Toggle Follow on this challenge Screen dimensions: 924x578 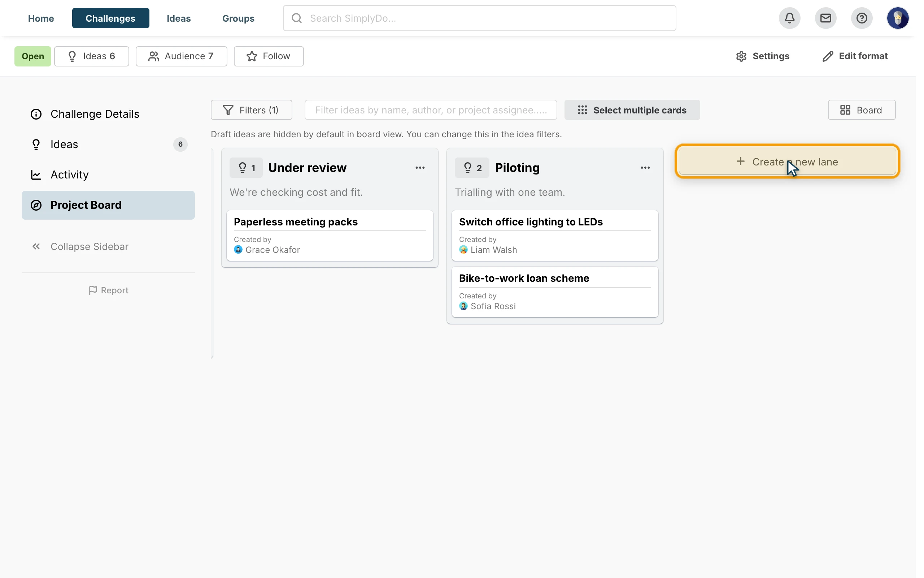coord(269,56)
